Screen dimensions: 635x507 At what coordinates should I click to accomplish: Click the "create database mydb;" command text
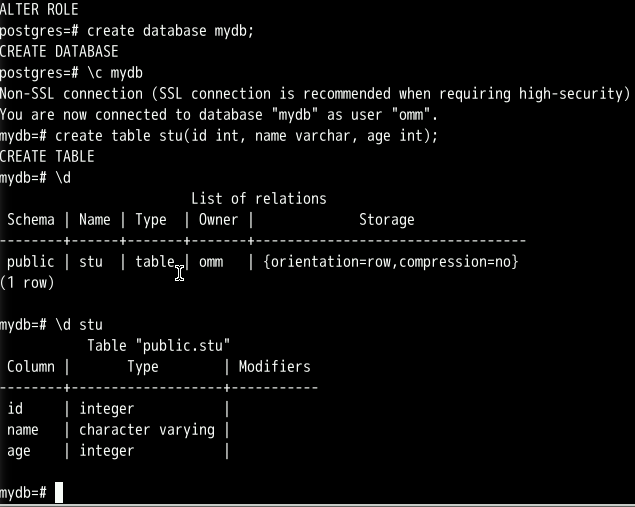coord(170,30)
